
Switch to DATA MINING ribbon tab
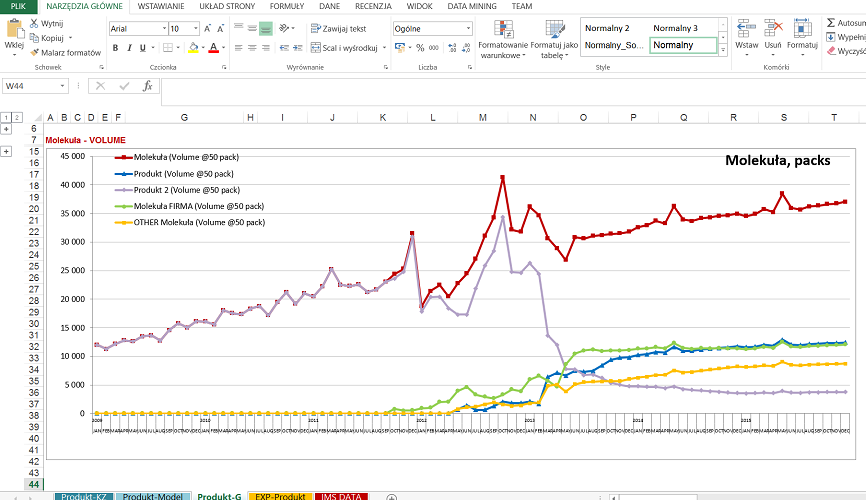pyautogui.click(x=472, y=7)
